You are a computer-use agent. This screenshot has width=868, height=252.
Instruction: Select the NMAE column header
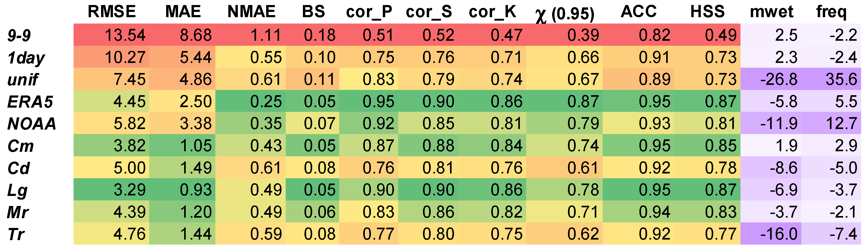pyautogui.click(x=251, y=12)
